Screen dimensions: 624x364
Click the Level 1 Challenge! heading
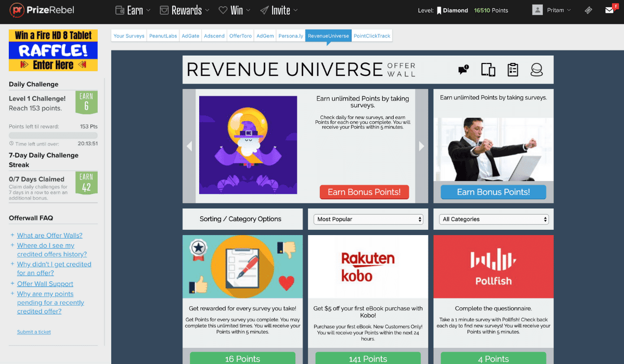point(37,99)
